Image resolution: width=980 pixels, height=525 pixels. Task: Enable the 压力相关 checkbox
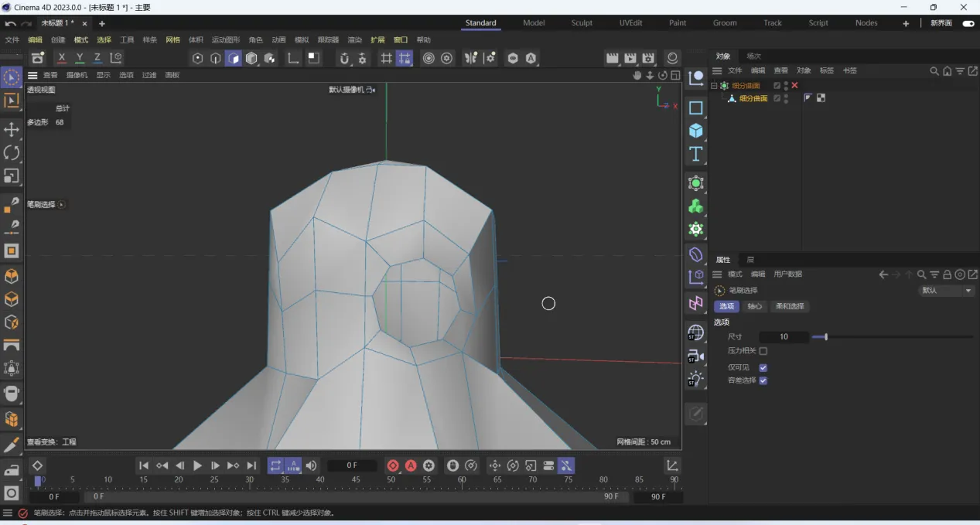[x=763, y=351]
